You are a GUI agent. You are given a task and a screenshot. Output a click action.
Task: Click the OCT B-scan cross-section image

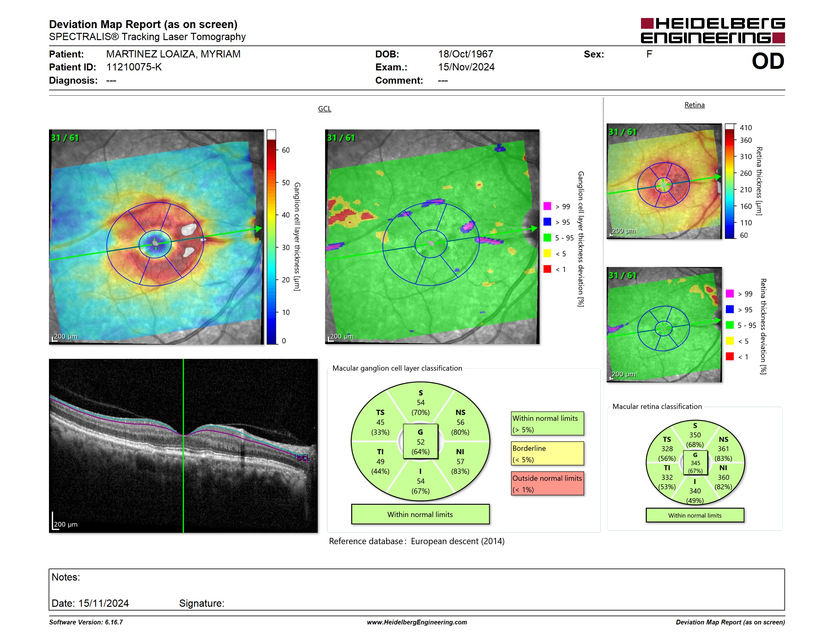click(x=183, y=446)
